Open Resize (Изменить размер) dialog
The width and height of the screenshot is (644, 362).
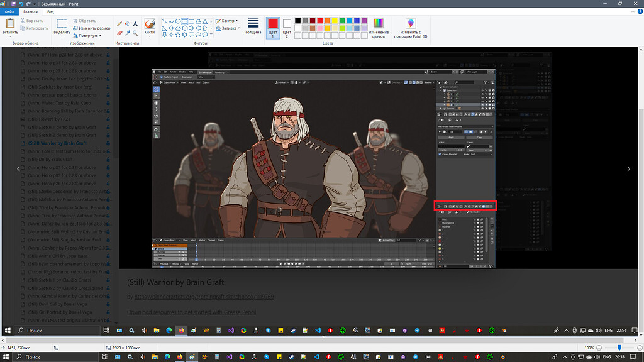91,28
